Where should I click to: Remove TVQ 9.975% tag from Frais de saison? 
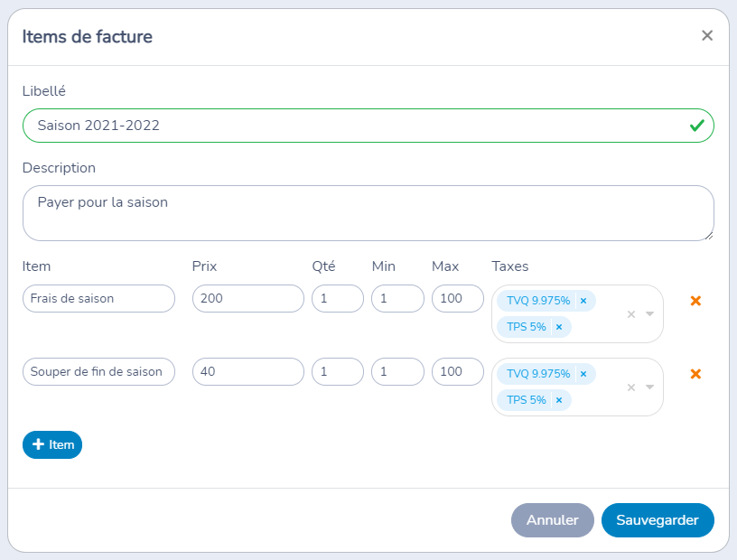583,301
